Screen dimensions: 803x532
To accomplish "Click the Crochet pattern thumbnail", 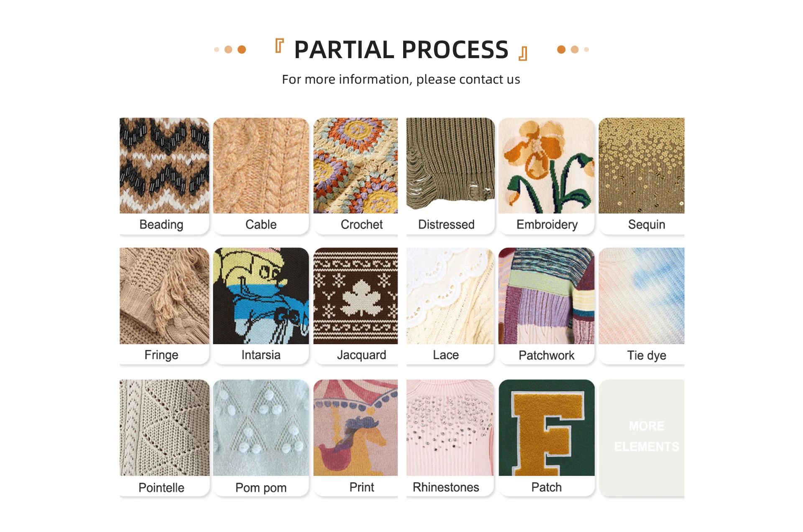I will point(355,166).
